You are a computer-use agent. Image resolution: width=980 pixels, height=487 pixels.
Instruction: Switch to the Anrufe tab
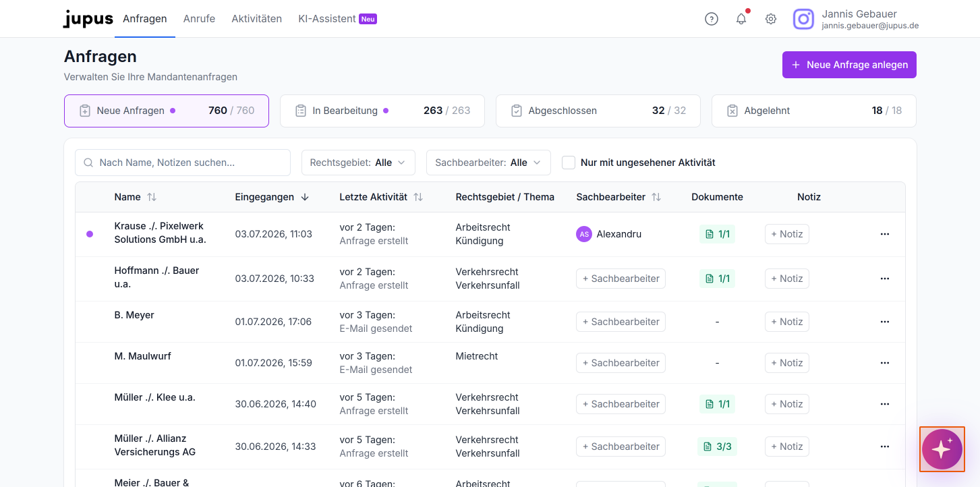pyautogui.click(x=199, y=19)
